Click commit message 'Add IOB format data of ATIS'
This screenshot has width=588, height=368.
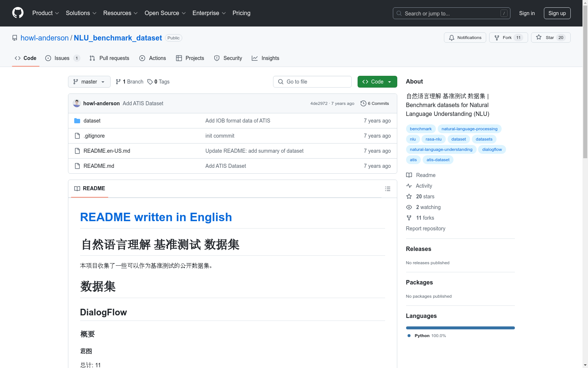coord(238,121)
